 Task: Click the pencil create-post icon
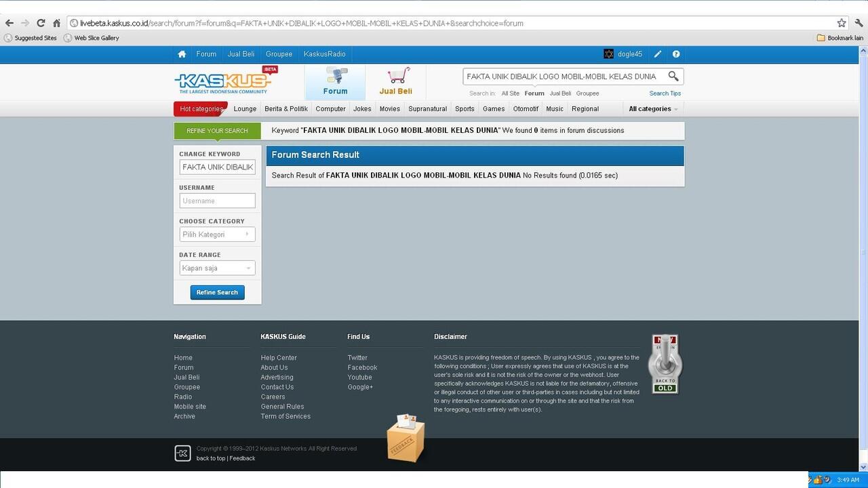click(658, 54)
